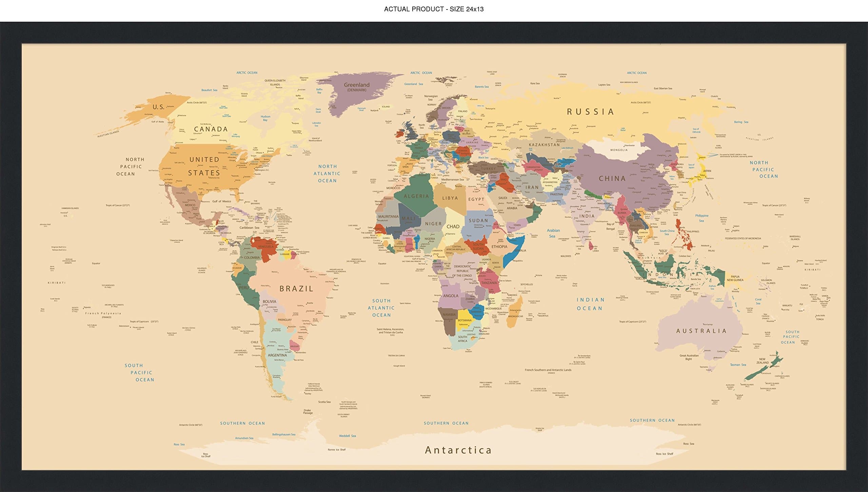Click the Greenland label
This screenshot has height=492, width=868.
[x=357, y=85]
